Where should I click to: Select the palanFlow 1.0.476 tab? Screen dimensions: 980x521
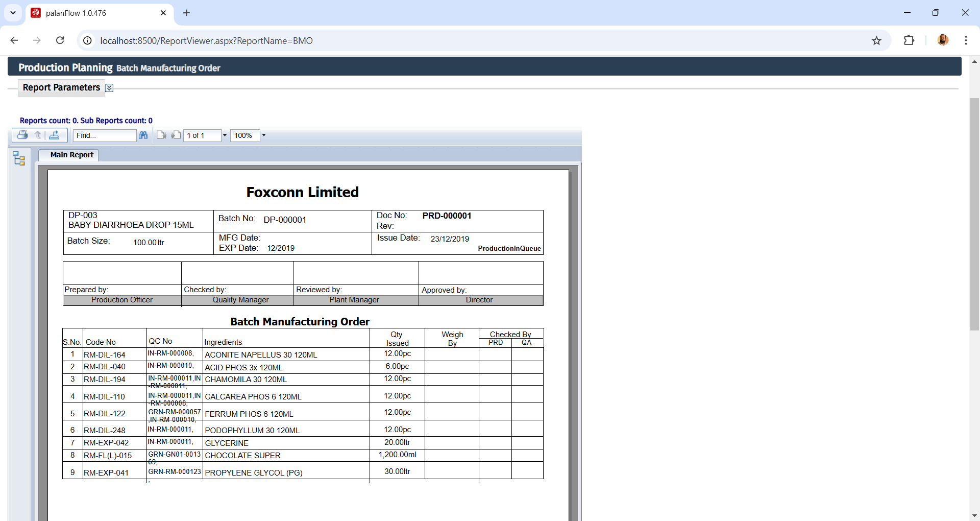click(100, 13)
